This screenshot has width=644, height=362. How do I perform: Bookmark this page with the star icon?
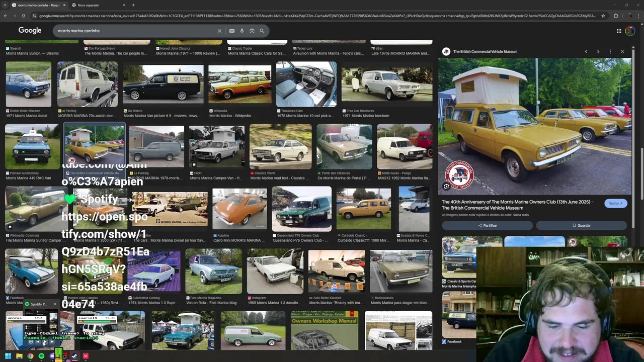(x=603, y=16)
